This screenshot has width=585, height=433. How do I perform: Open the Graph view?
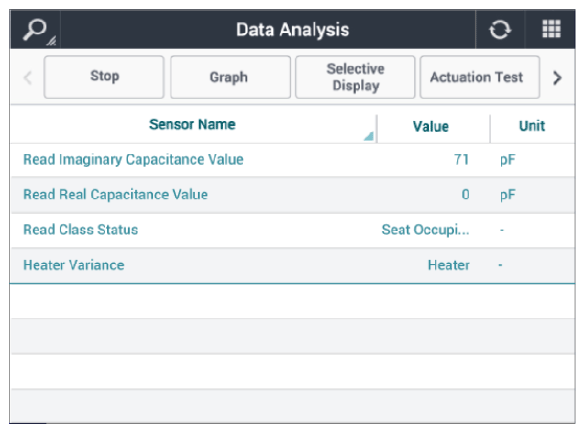pyautogui.click(x=230, y=77)
